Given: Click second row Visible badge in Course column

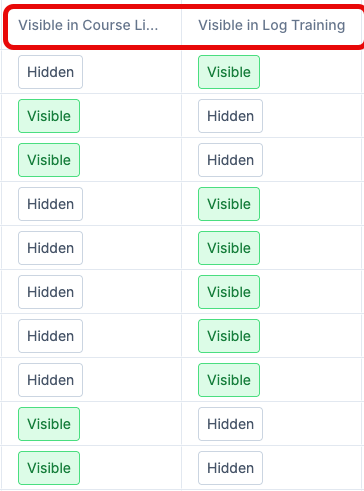Looking at the screenshot, I should tap(49, 116).
